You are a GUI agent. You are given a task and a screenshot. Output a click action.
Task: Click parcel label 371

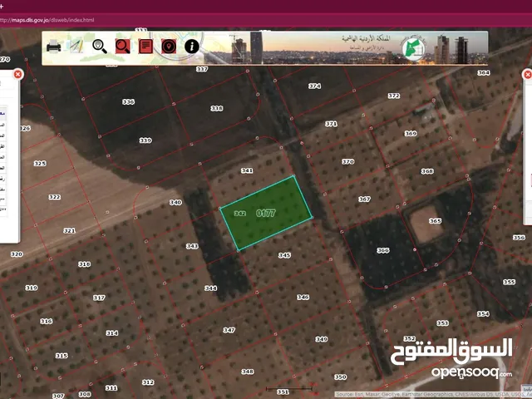coord(331,124)
